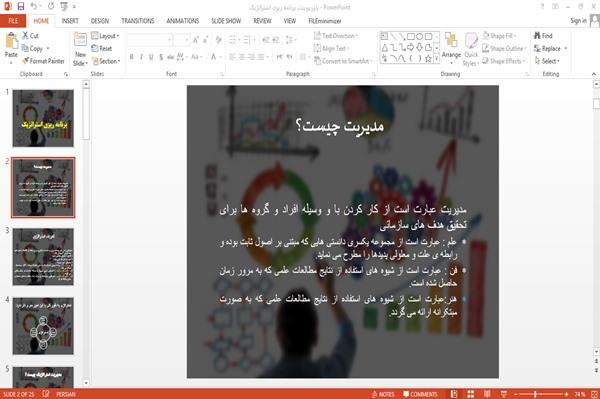Open the Select menu in Editing
This screenshot has width=600, height=399.
(547, 61)
